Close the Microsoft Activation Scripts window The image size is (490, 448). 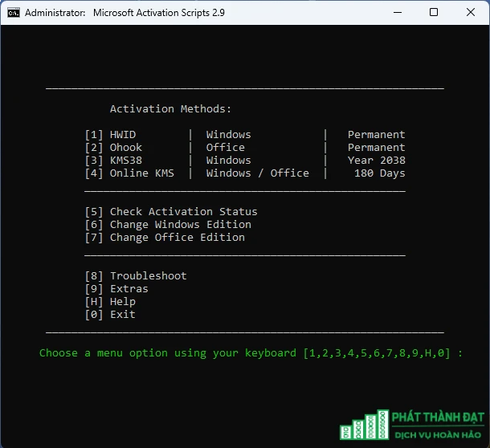[470, 13]
